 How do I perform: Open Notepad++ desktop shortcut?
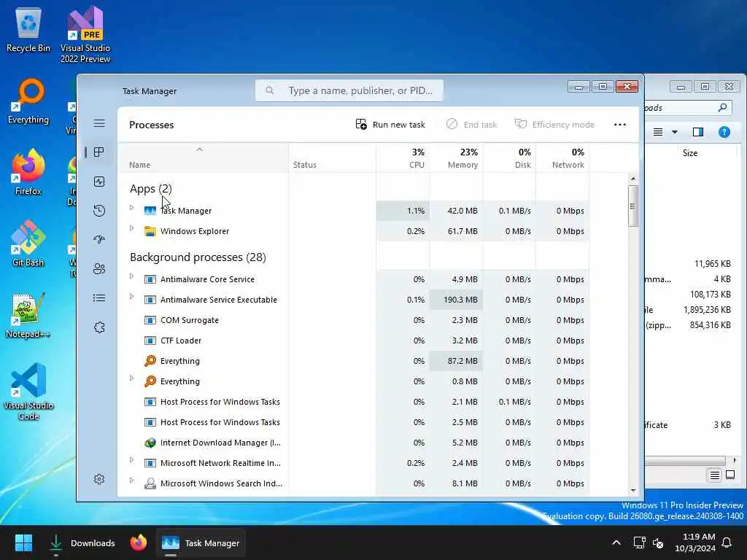(x=28, y=315)
